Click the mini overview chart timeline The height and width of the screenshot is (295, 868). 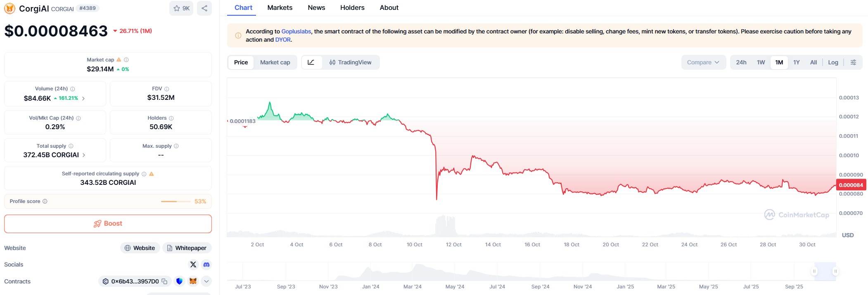531,271
